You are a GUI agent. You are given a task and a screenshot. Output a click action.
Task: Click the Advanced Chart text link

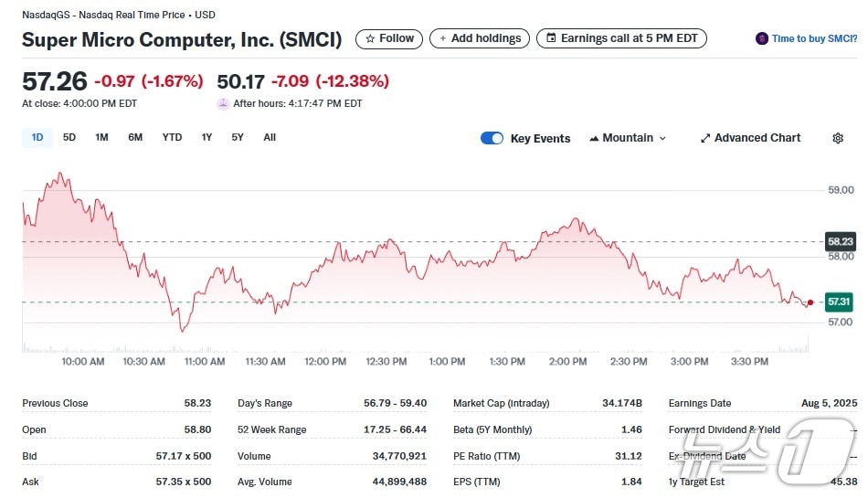click(x=757, y=138)
